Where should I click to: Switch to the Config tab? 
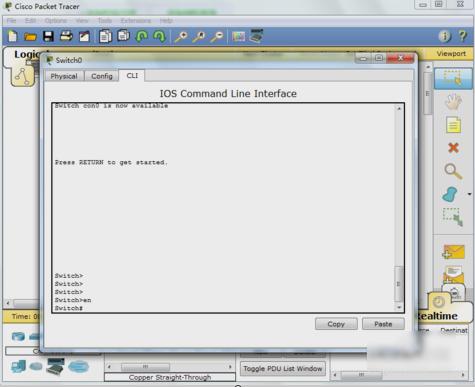102,76
